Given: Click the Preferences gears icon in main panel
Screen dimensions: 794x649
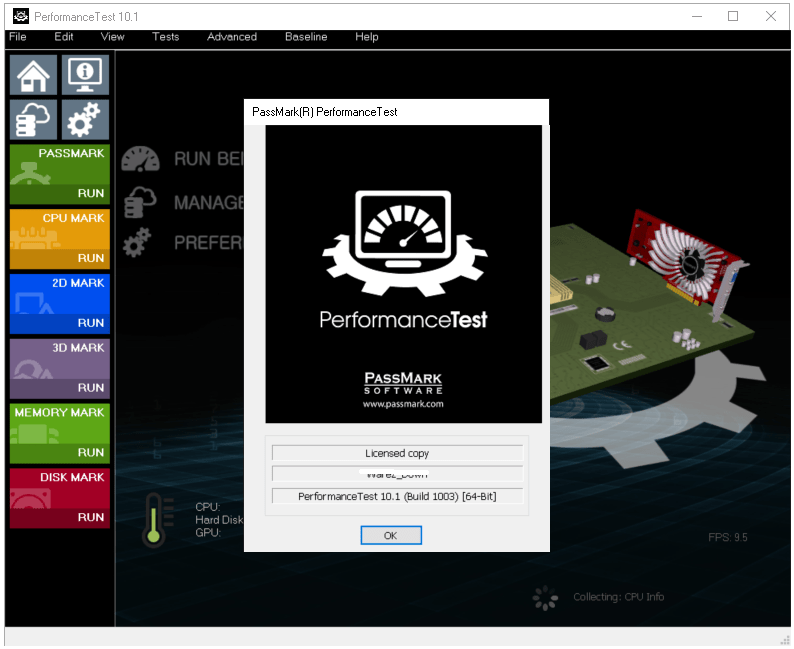Looking at the screenshot, I should click(137, 242).
